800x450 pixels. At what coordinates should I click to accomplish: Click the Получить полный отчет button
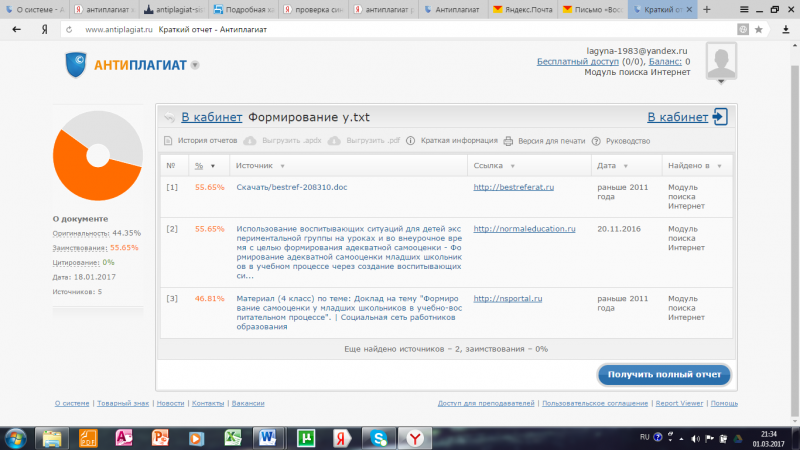tap(664, 374)
